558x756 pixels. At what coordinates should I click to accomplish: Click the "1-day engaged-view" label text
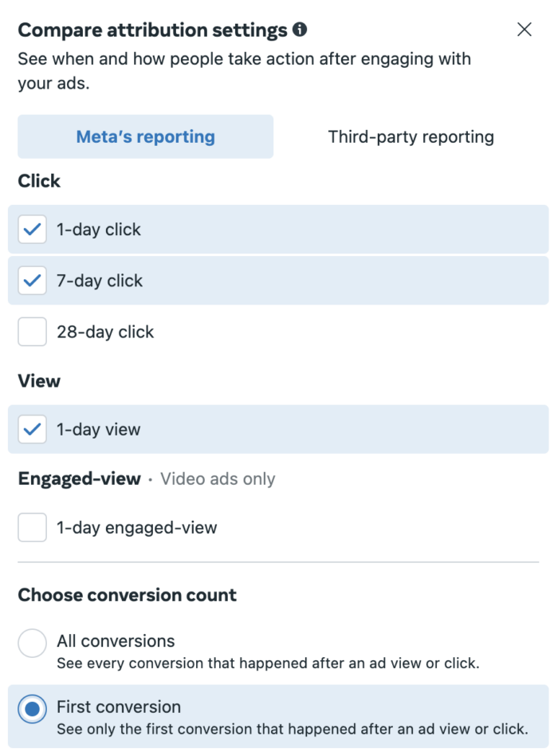point(136,527)
